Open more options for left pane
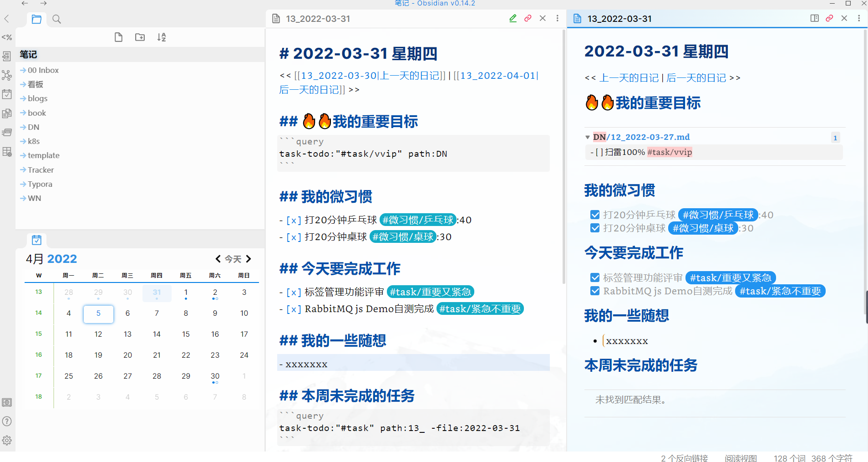Viewport: 868px width, 462px height. point(557,18)
